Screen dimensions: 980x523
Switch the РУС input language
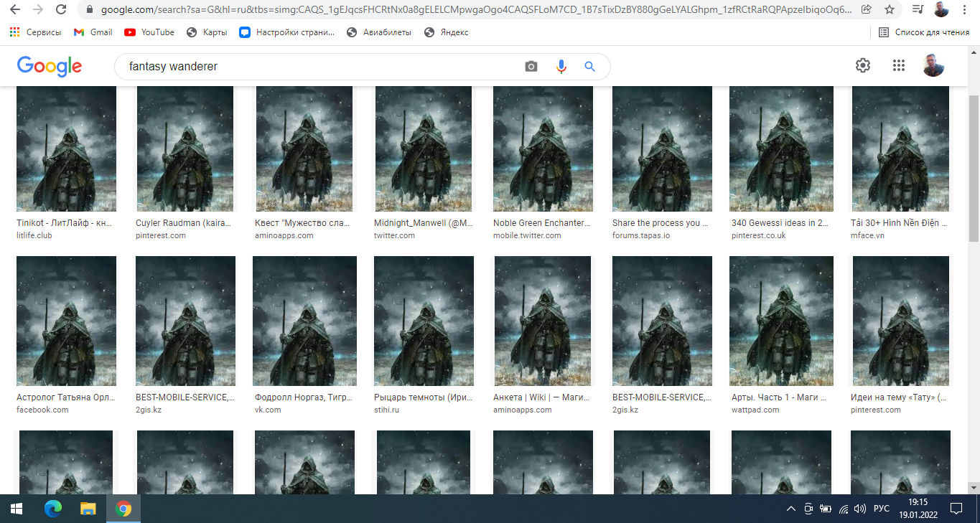click(881, 509)
